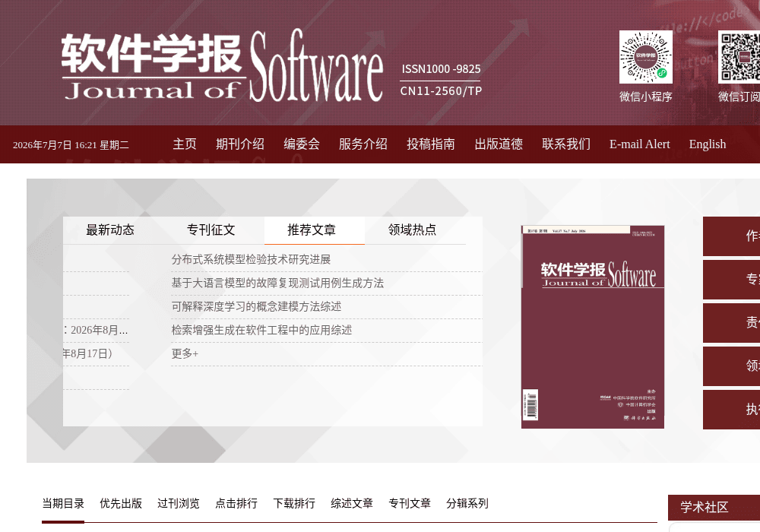Click the news item ending 年8月17日)

(x=88, y=353)
